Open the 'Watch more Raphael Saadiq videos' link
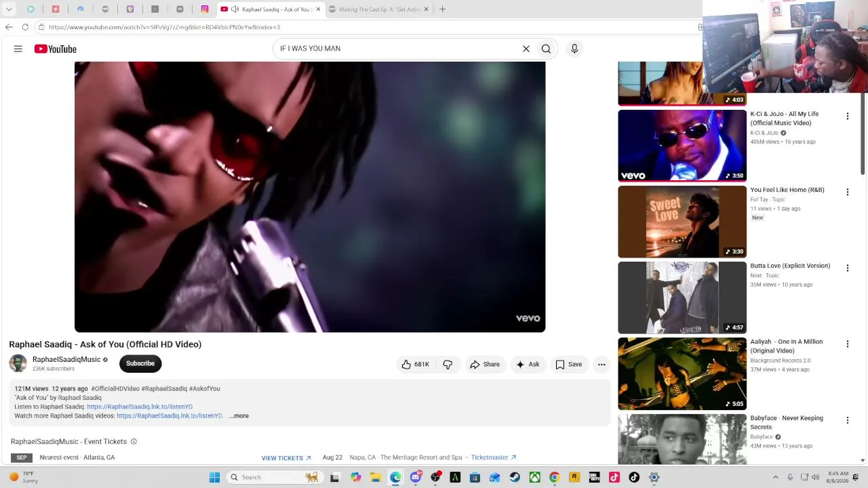Image resolution: width=868 pixels, height=488 pixels. click(x=170, y=416)
